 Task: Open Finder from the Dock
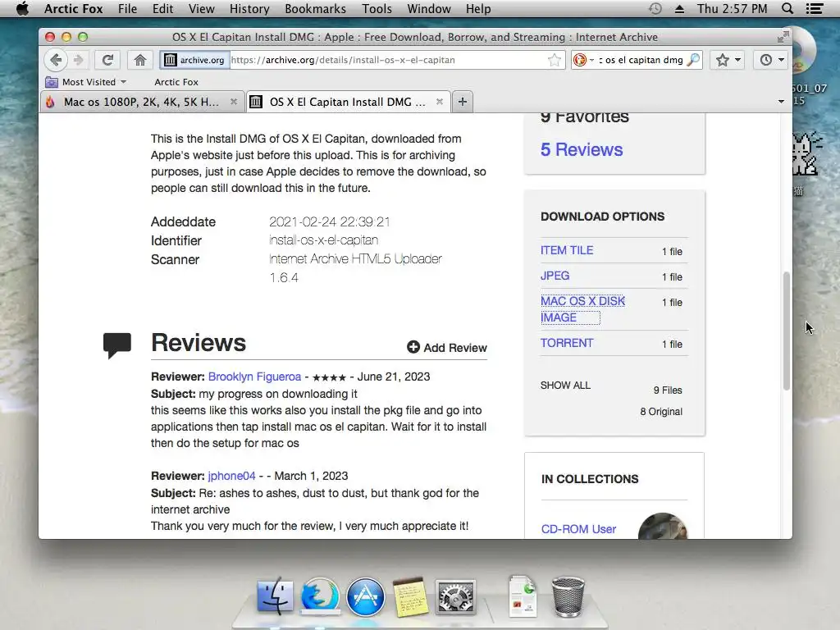pyautogui.click(x=276, y=596)
